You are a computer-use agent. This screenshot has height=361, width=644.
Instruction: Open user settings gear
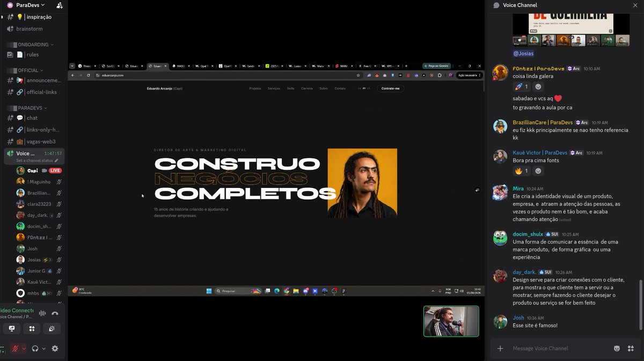click(x=55, y=349)
